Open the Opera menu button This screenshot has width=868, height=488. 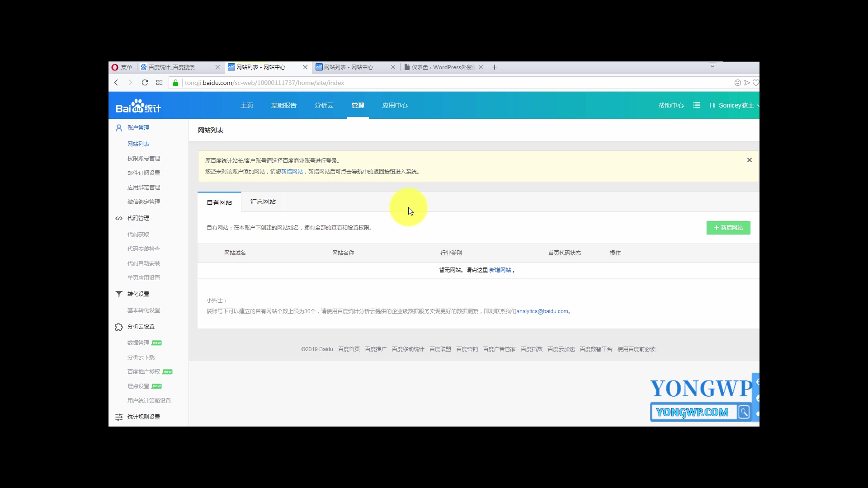pos(122,67)
